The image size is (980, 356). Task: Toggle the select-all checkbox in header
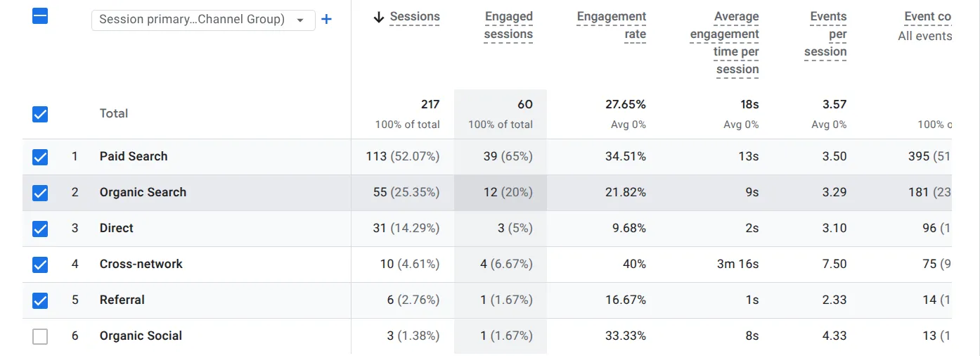40,16
